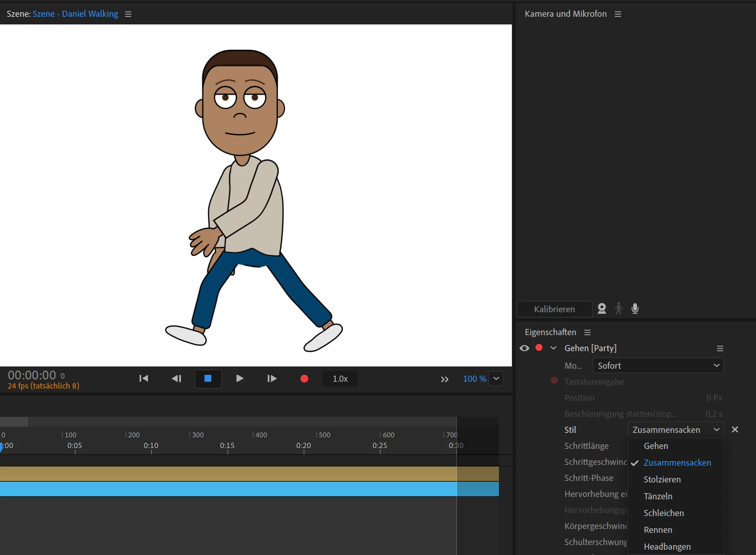
Task: Hide the Gehen [Party] behavior via the eye icon
Action: click(524, 348)
